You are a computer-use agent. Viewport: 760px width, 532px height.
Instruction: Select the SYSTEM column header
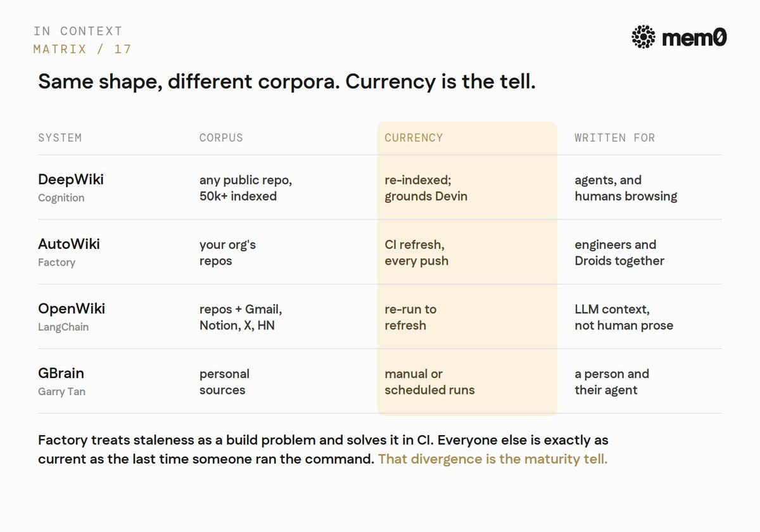pyautogui.click(x=60, y=137)
